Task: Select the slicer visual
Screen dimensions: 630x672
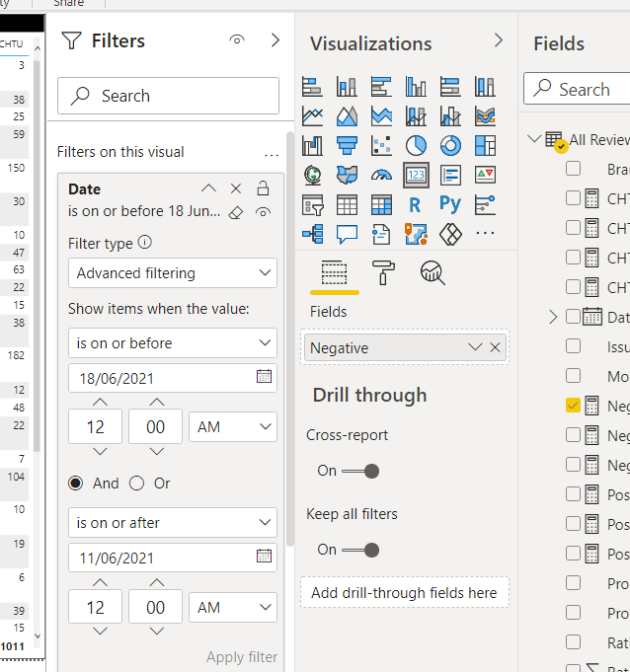Action: (312, 204)
